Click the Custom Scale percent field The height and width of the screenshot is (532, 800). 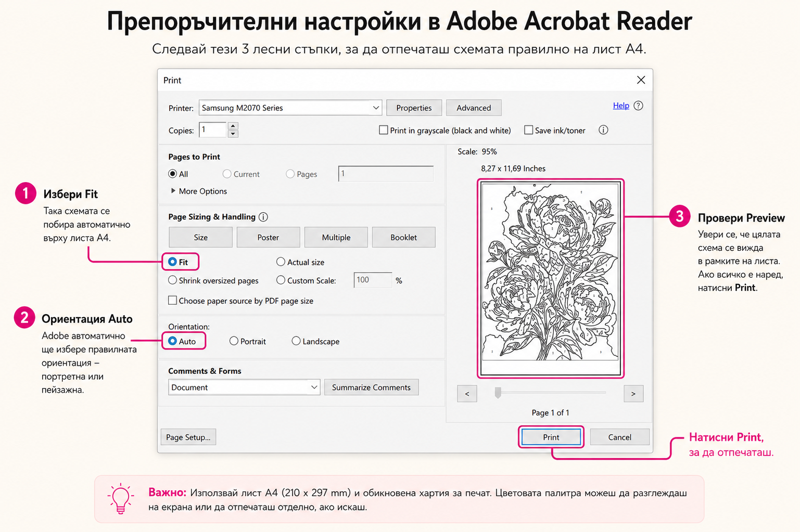(x=373, y=280)
